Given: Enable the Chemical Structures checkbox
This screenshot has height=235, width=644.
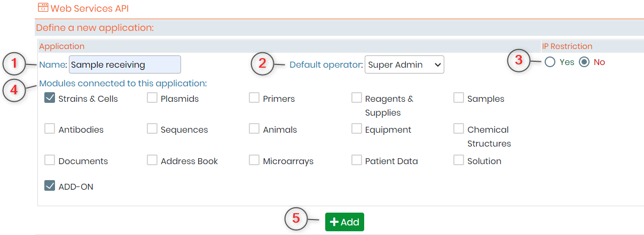Looking at the screenshot, I should point(459,129).
